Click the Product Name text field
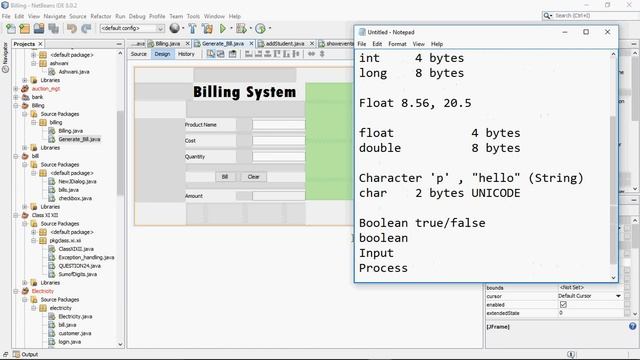Screen dimensions: 640x360 pos(278,125)
